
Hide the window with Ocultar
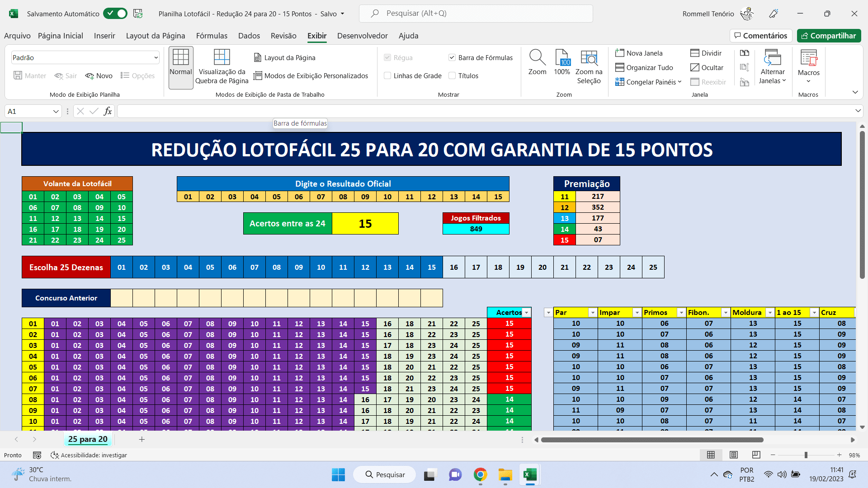(x=707, y=68)
